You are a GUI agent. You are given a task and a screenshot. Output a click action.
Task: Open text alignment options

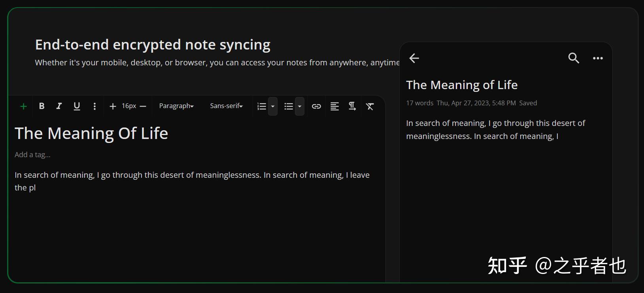[334, 106]
